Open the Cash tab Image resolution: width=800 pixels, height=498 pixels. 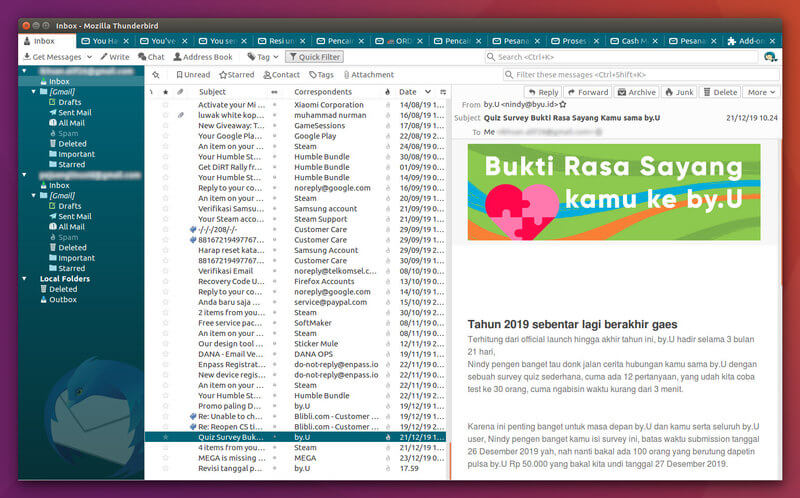pyautogui.click(x=634, y=41)
